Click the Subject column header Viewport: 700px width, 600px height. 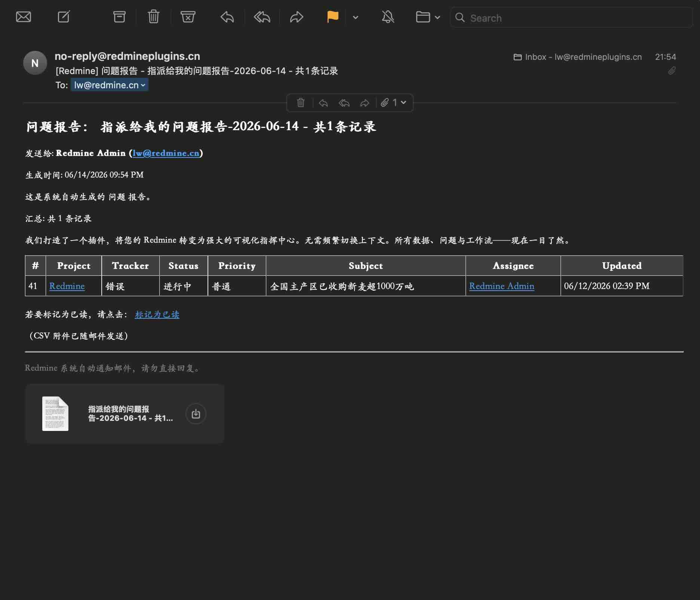(x=366, y=266)
